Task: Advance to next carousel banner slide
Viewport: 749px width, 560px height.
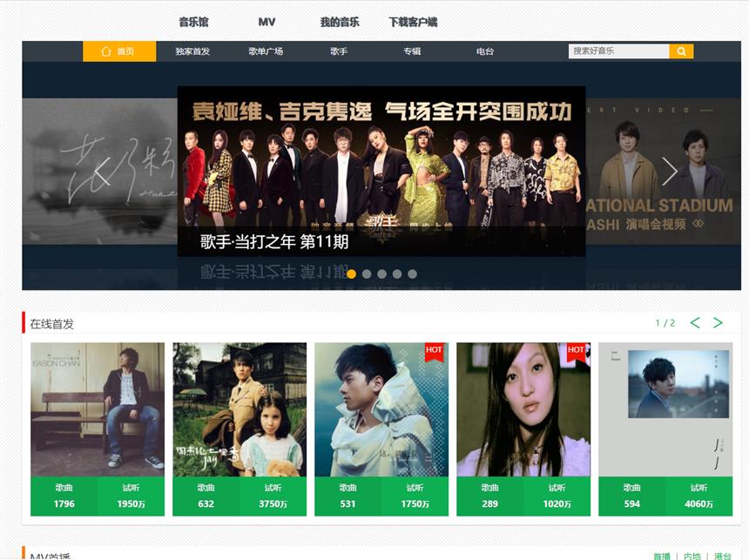Action: coord(669,172)
